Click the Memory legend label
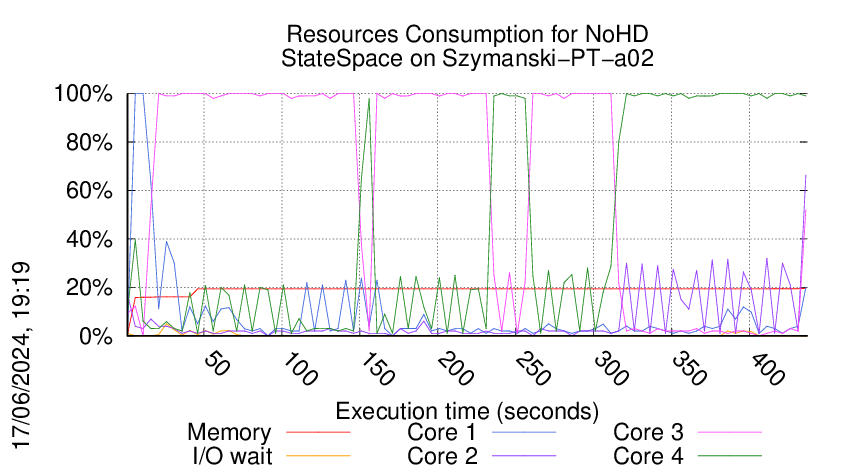This screenshot has width=850, height=475. pyautogui.click(x=229, y=433)
